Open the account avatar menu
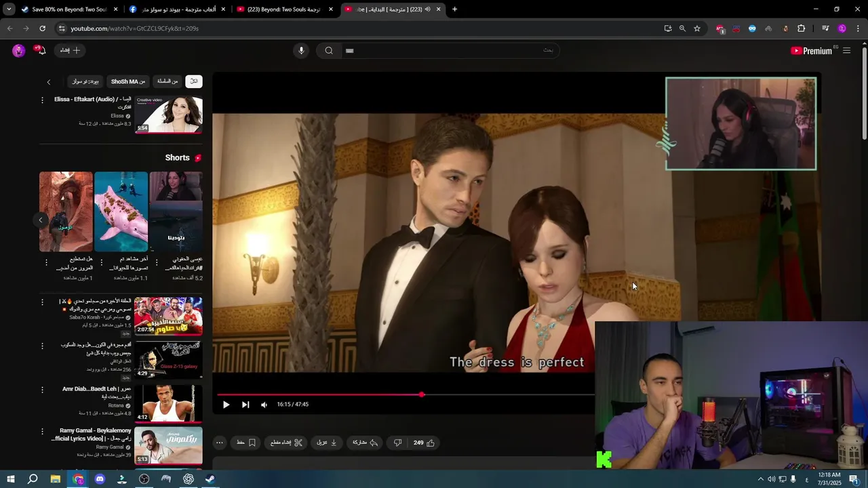 (18, 50)
